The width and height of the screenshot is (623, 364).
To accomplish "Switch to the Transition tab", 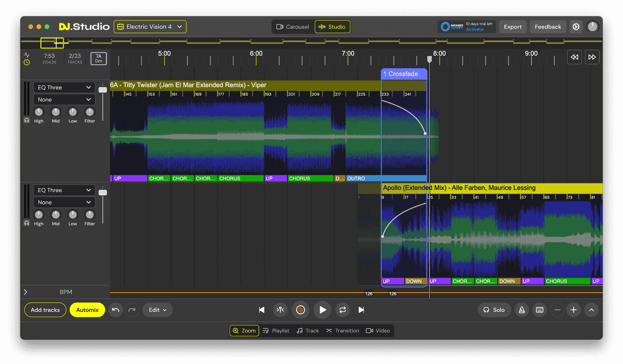I will click(342, 330).
